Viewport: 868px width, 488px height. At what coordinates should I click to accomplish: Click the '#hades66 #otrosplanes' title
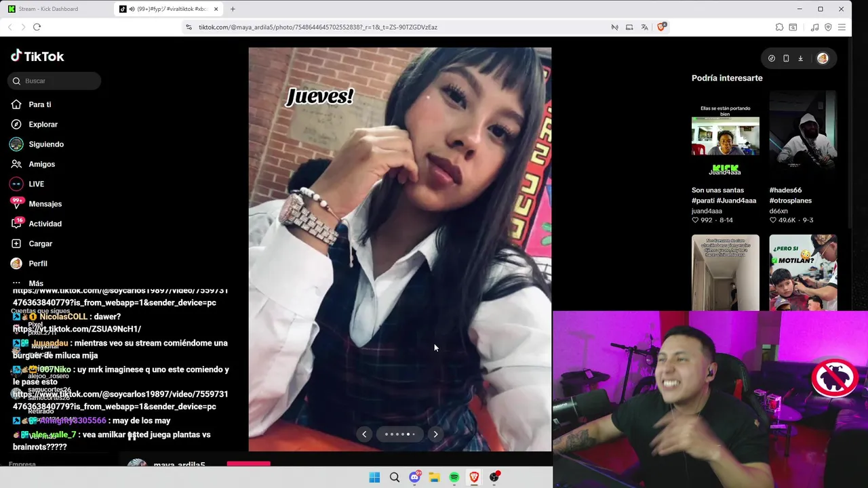(791, 195)
